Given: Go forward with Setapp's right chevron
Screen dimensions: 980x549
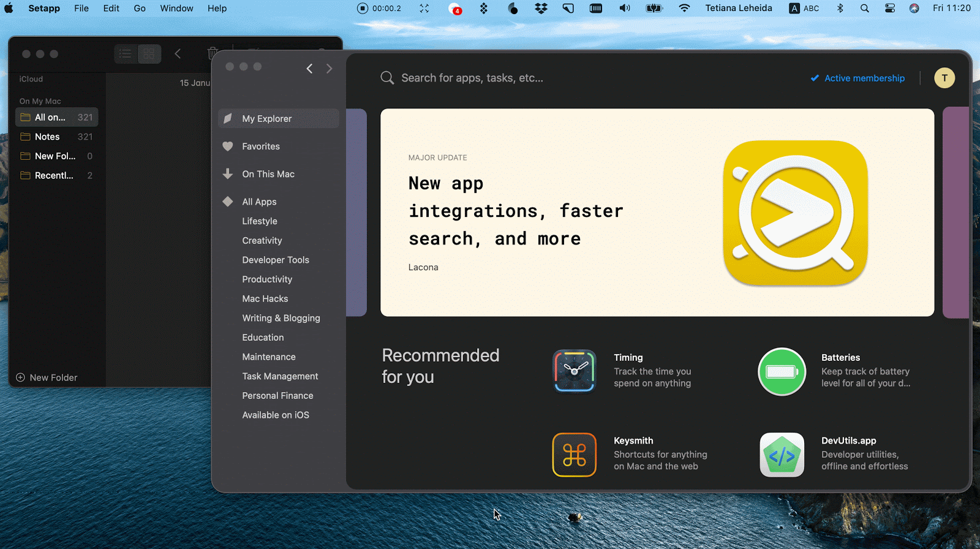Looking at the screenshot, I should (x=329, y=69).
